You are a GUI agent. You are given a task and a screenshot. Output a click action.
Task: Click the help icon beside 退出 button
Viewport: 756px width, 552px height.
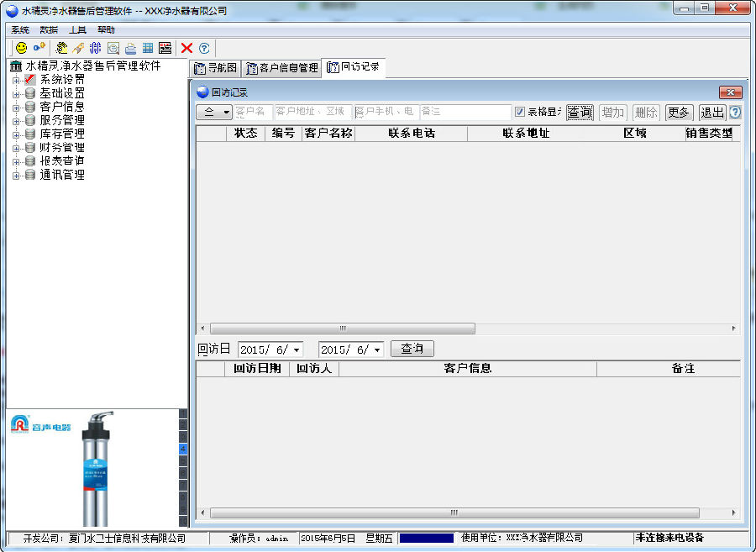(735, 113)
